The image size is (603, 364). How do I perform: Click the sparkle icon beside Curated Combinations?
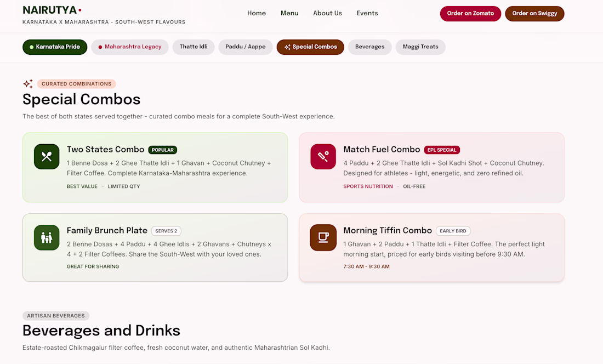click(28, 83)
